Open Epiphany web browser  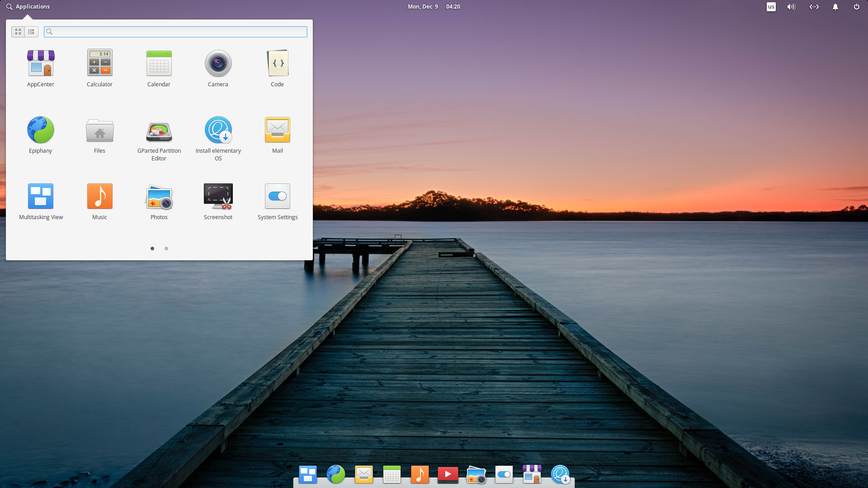tap(41, 129)
